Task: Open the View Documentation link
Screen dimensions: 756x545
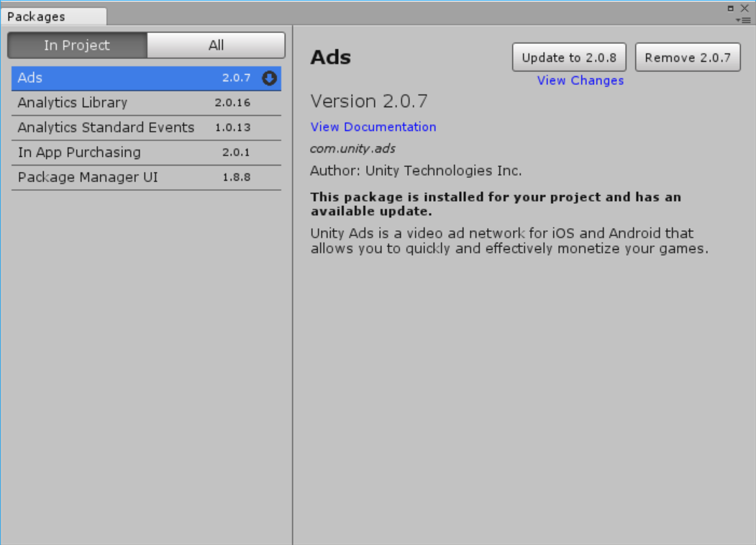Action: (373, 127)
